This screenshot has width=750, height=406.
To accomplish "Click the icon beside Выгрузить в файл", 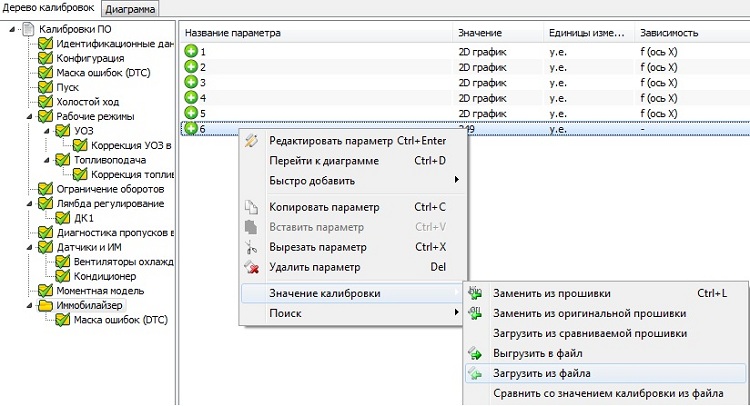I will (x=476, y=353).
